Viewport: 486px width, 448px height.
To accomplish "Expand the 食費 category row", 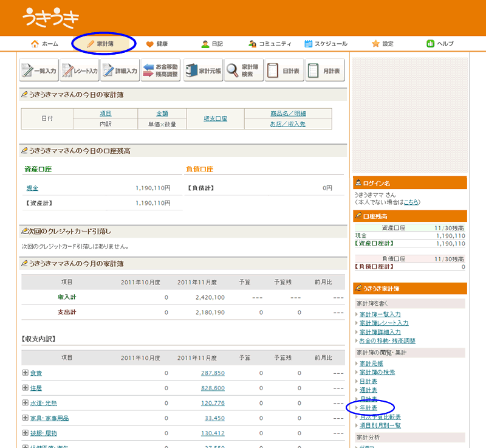I will pos(25,373).
